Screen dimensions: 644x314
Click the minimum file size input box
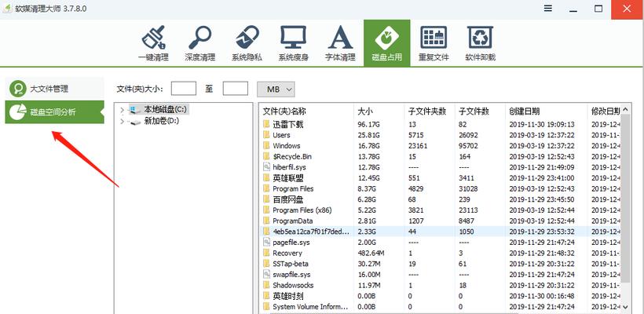(184, 89)
